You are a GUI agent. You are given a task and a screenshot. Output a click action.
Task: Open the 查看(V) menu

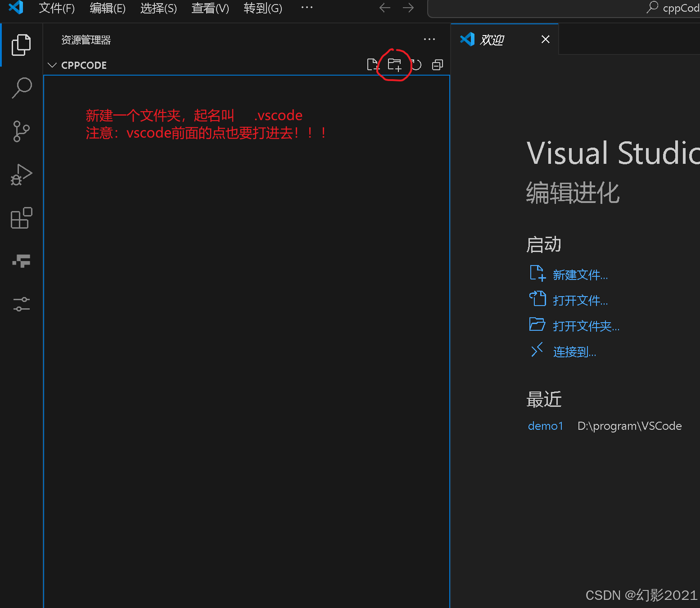pyautogui.click(x=210, y=8)
